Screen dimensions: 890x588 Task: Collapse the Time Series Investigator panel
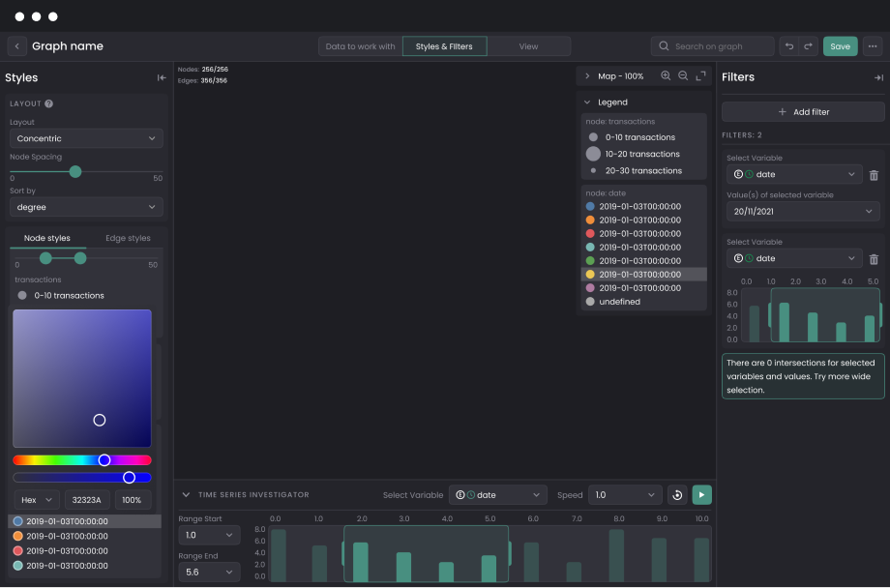[x=186, y=495]
